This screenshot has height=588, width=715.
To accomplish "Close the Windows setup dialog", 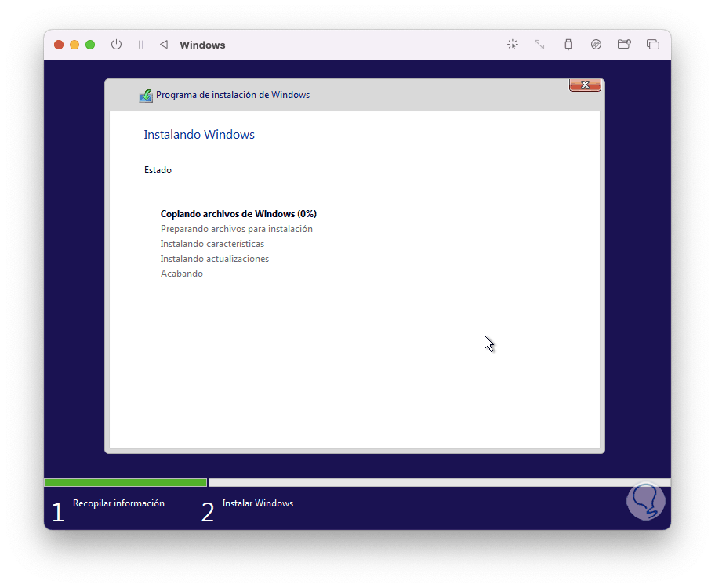I will 585,85.
